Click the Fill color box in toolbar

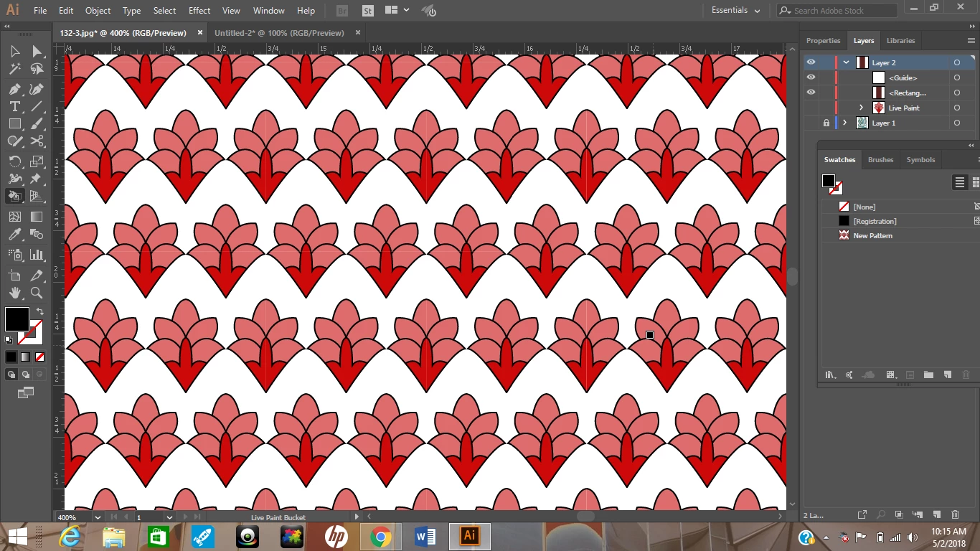click(x=17, y=319)
